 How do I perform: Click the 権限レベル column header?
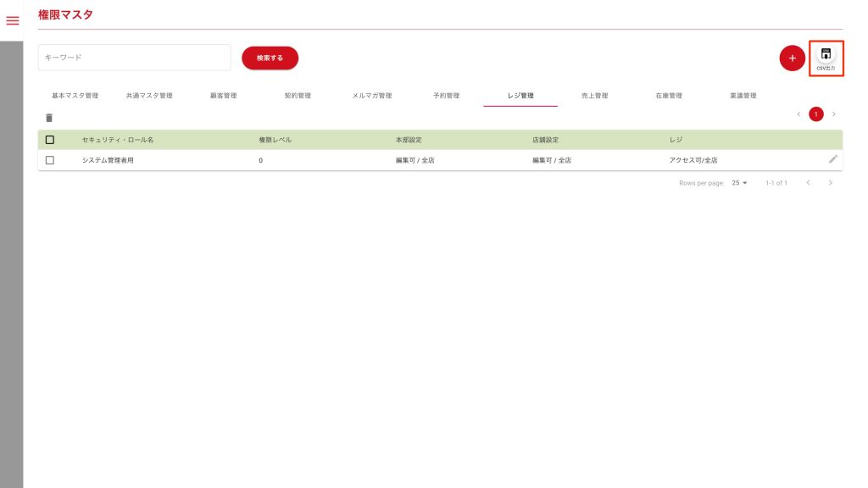[275, 140]
